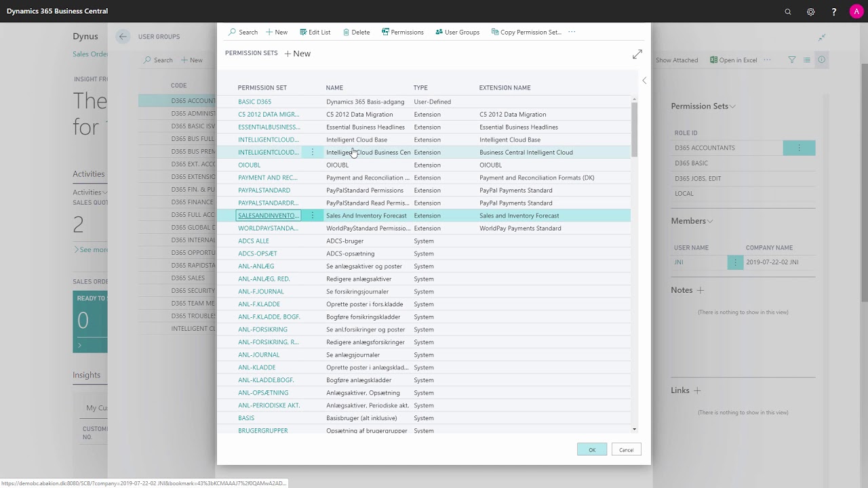Screen dimensions: 868x488
Task: Click + New next to Permission Sets heading
Action: (x=298, y=54)
